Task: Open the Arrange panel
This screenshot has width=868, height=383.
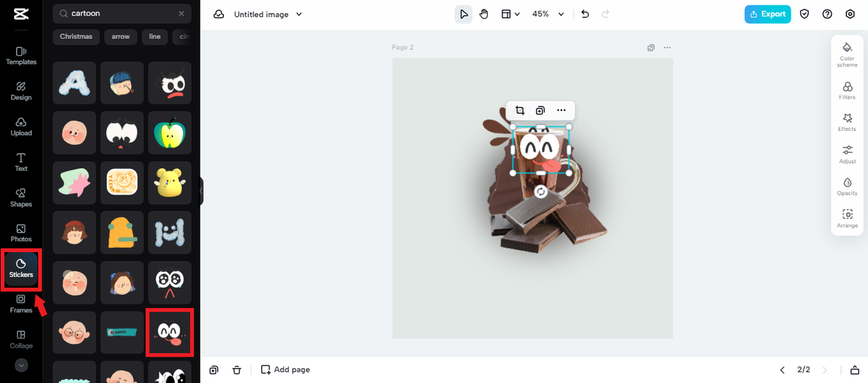Action: 847,219
